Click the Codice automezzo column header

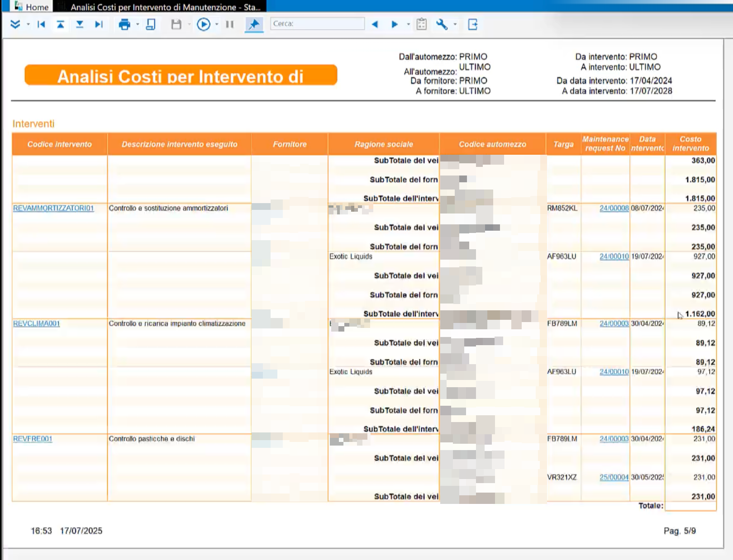click(x=493, y=144)
